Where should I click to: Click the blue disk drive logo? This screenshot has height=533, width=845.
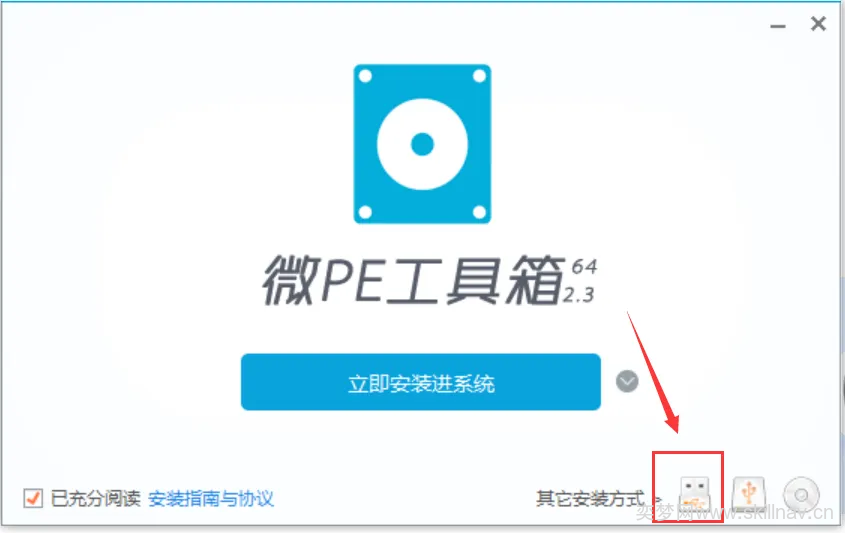422,144
